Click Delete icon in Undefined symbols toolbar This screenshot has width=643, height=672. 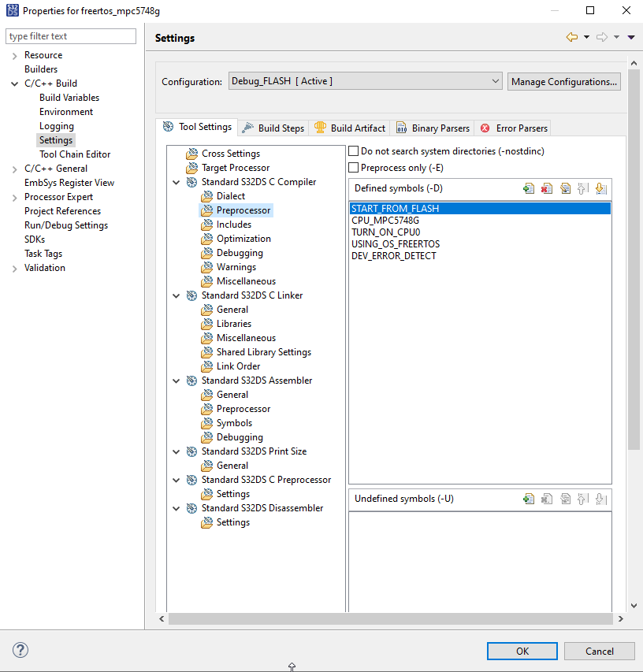coord(547,499)
